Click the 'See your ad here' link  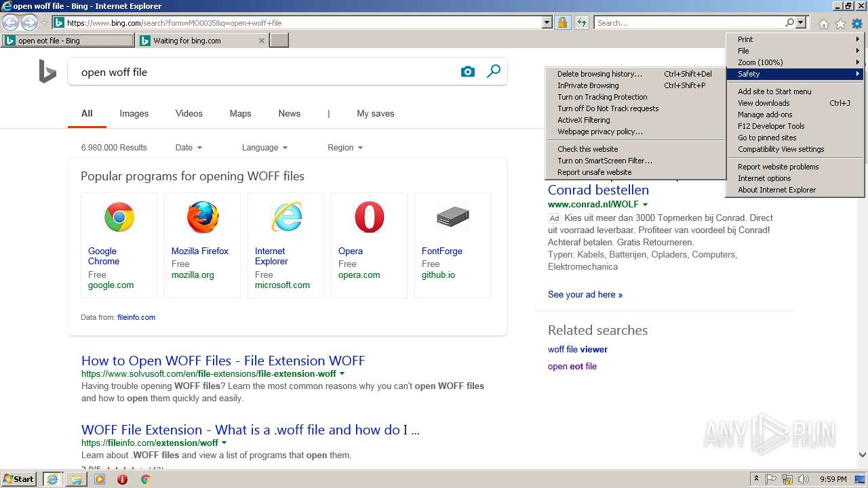click(x=585, y=295)
